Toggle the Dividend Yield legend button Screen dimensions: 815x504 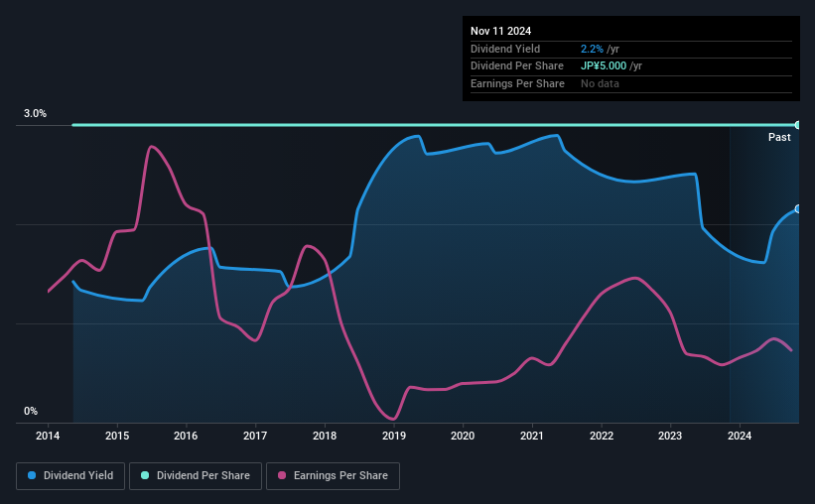pos(70,476)
